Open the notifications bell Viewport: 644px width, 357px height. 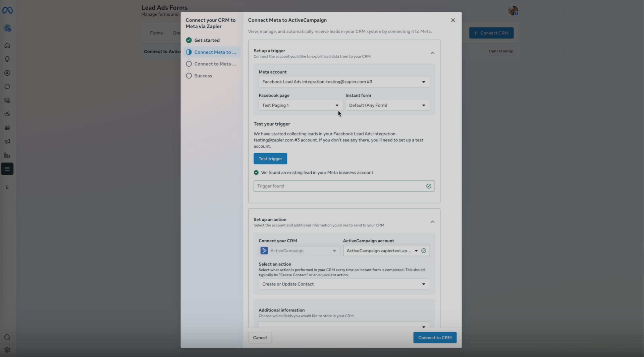(7, 59)
